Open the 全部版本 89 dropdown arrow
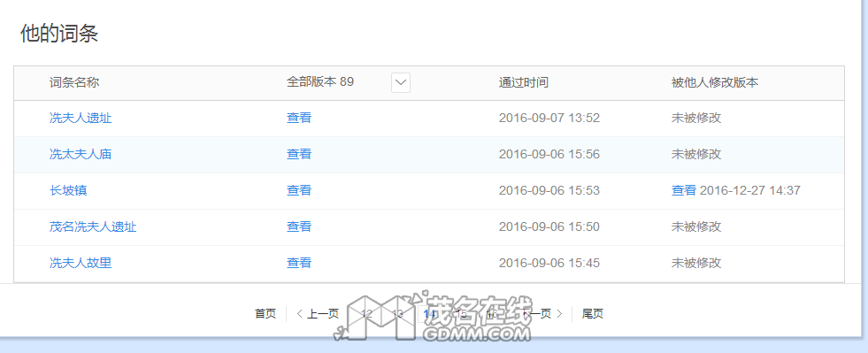The image size is (868, 353). tap(400, 83)
